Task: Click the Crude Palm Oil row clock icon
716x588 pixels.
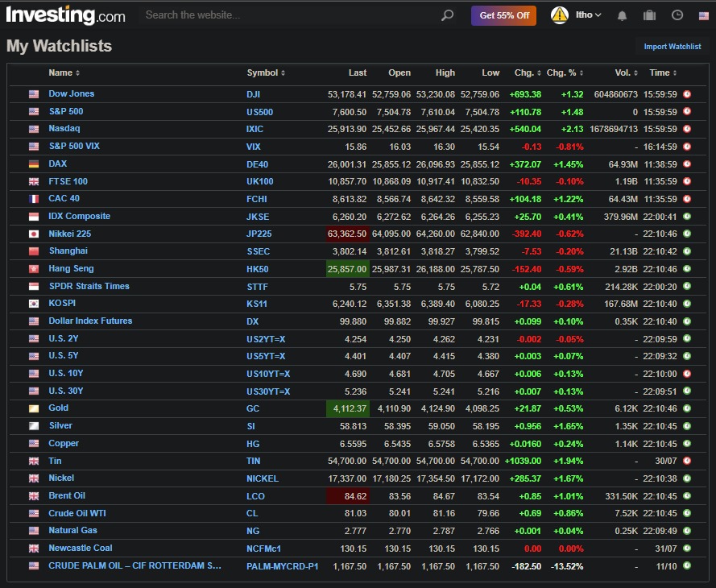Action: coord(687,565)
